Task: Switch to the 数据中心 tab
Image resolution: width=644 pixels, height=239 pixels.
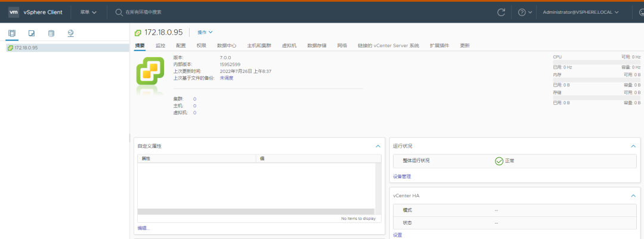Action: pos(227,45)
